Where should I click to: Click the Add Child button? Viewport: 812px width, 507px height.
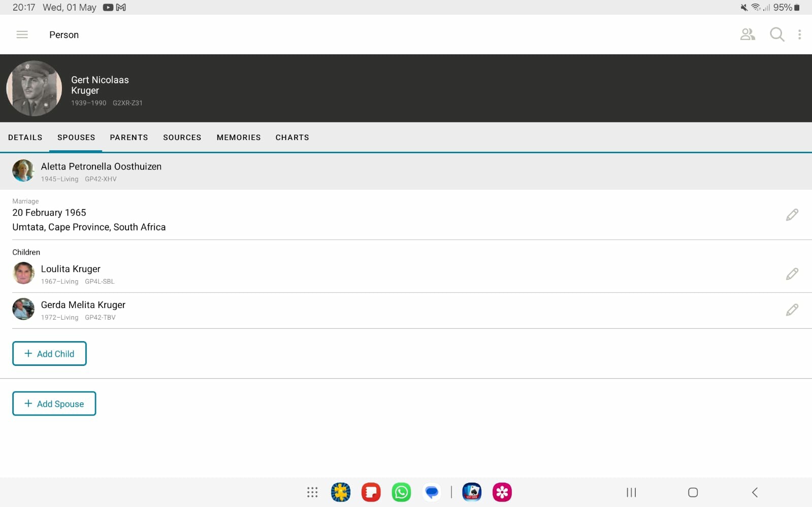pyautogui.click(x=49, y=354)
